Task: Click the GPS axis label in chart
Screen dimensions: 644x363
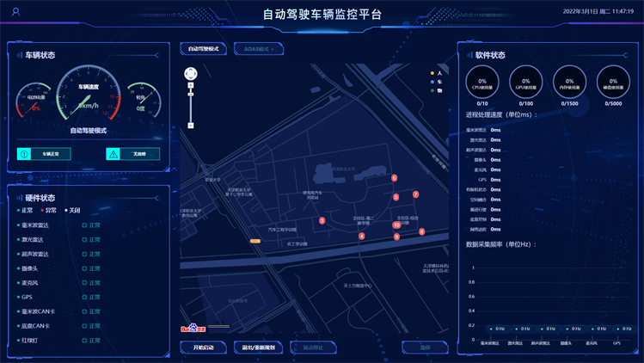Action: click(616, 343)
